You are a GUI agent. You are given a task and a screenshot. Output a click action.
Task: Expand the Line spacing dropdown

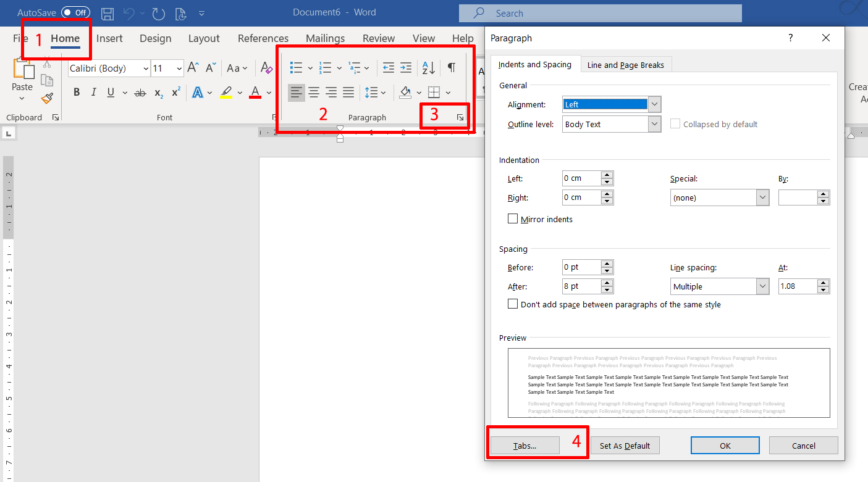[762, 286]
